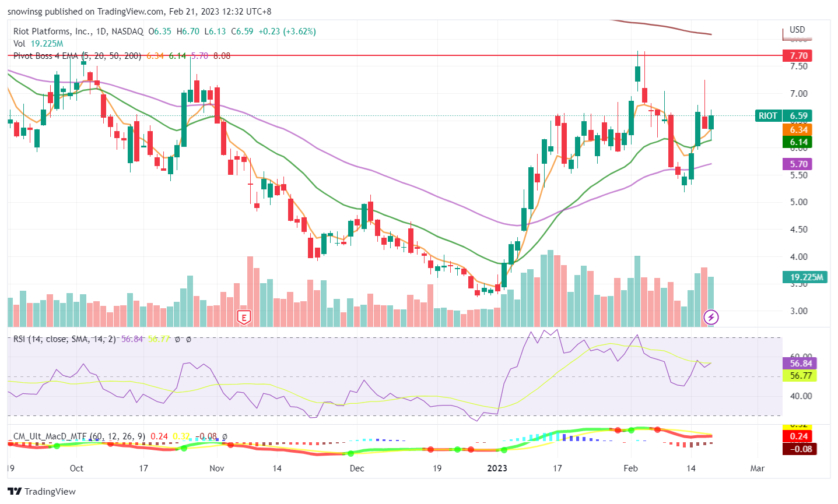Click the Vol 19.225M legend
Image resolution: width=838 pixels, height=504 pixels.
click(x=38, y=44)
